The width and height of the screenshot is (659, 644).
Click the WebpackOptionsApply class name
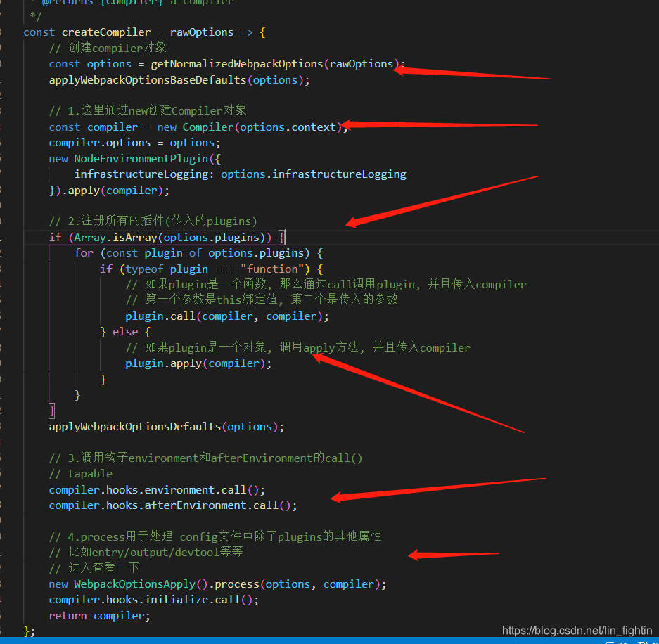click(x=135, y=584)
